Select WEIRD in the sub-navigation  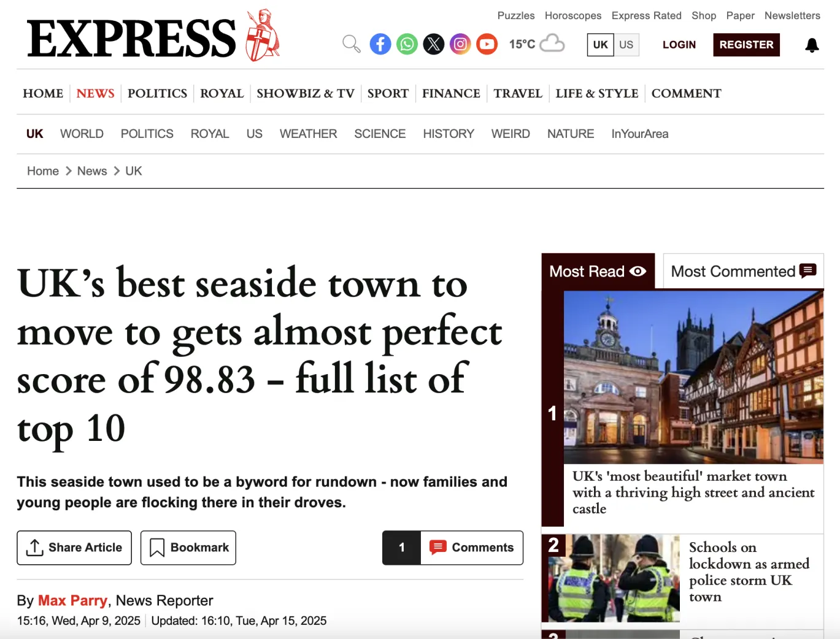[x=511, y=134]
